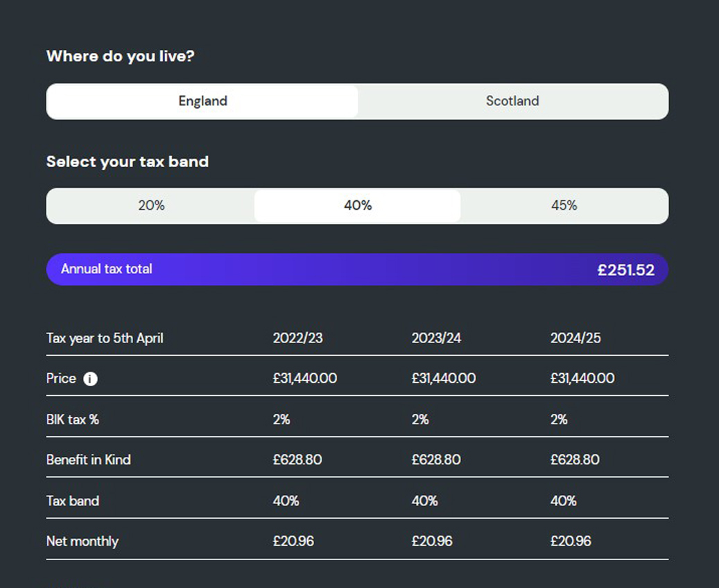
Task: Click the Annual tax total label
Action: (x=107, y=269)
